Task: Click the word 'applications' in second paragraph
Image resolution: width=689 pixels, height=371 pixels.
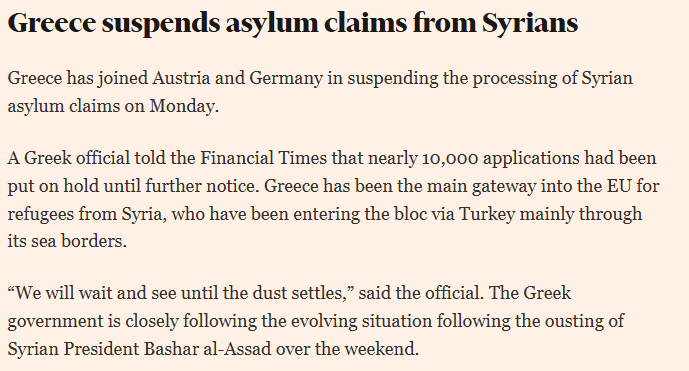Action: click(x=531, y=159)
